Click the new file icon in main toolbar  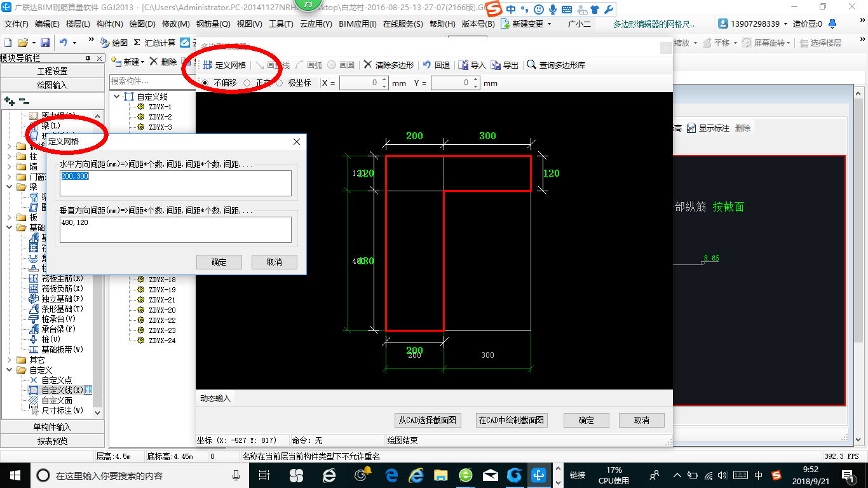pos(8,43)
